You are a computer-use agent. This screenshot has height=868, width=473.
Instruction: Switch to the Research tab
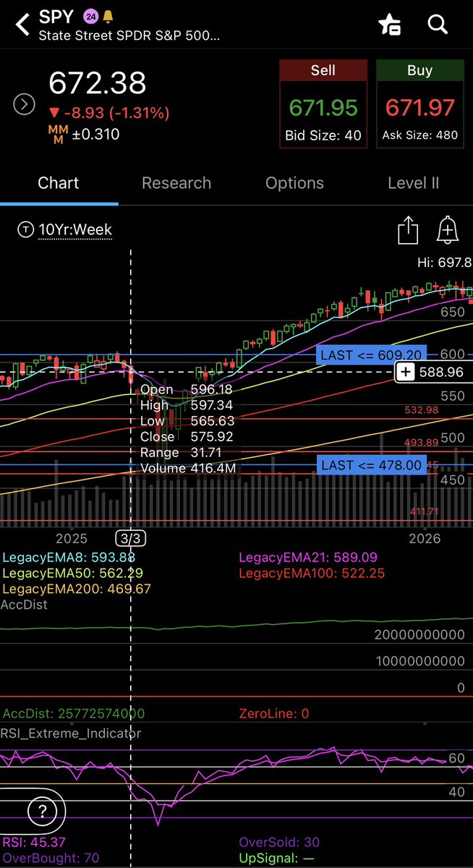coord(176,183)
